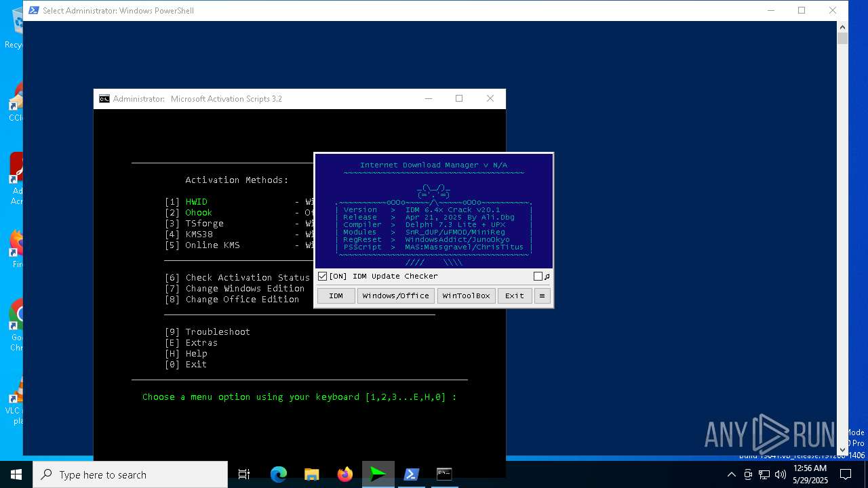Click the PowerShell scrollbar down arrow
Viewport: 868px width, 488px height.
point(842,449)
